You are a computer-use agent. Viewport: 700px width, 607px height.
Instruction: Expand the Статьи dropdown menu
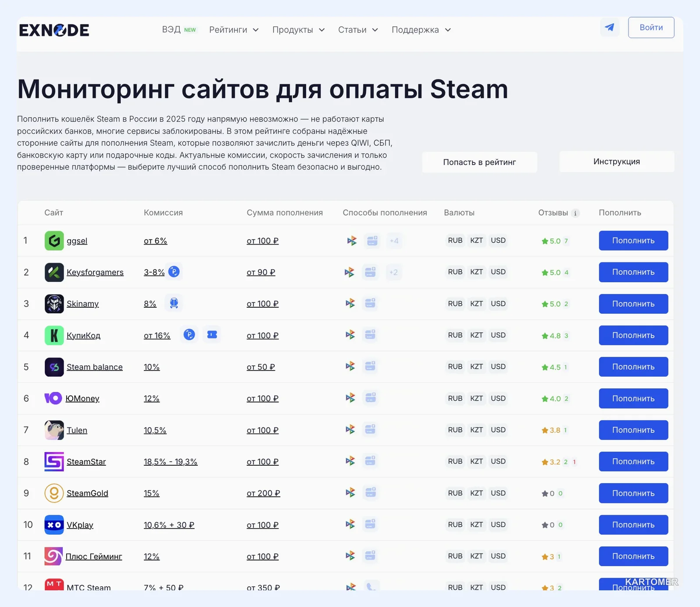[x=358, y=30]
